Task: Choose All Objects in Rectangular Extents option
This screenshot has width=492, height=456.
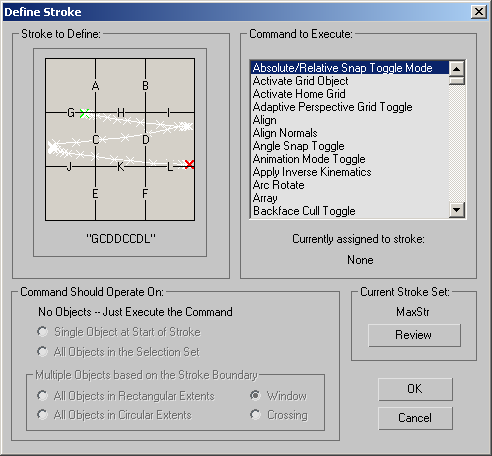Action: (x=42, y=396)
